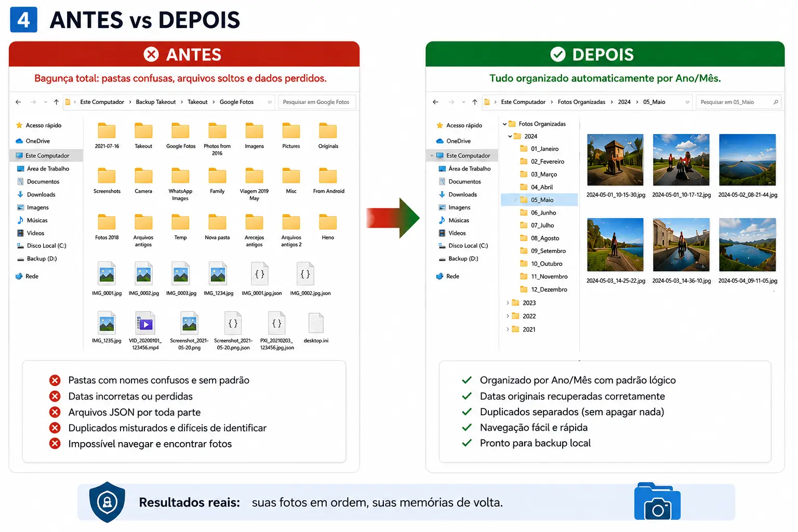Select Disco Local (C:) in DEPOIS sidebar
Viewport: 798px width, 532px height.
(464, 246)
